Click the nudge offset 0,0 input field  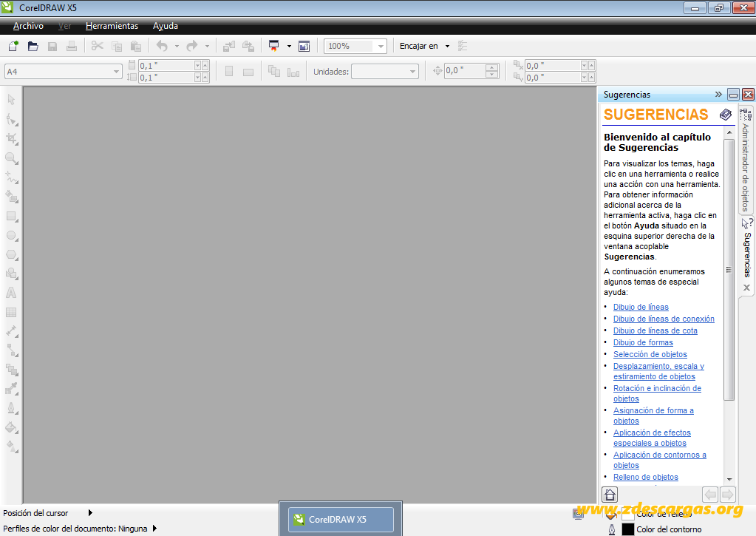464,71
